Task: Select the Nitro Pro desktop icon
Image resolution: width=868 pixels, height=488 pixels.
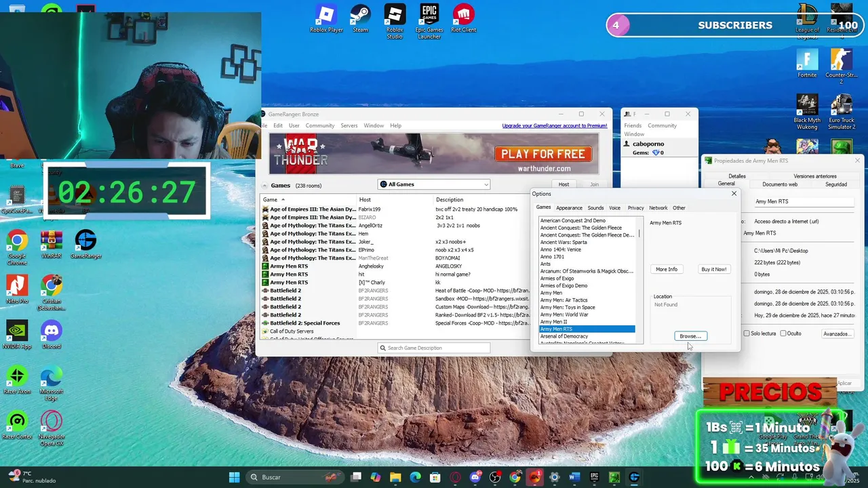Action: click(x=17, y=289)
